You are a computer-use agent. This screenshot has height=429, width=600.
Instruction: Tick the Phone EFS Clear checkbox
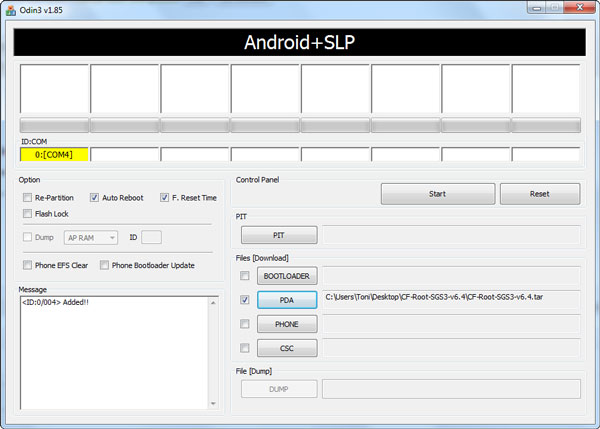[x=27, y=265]
